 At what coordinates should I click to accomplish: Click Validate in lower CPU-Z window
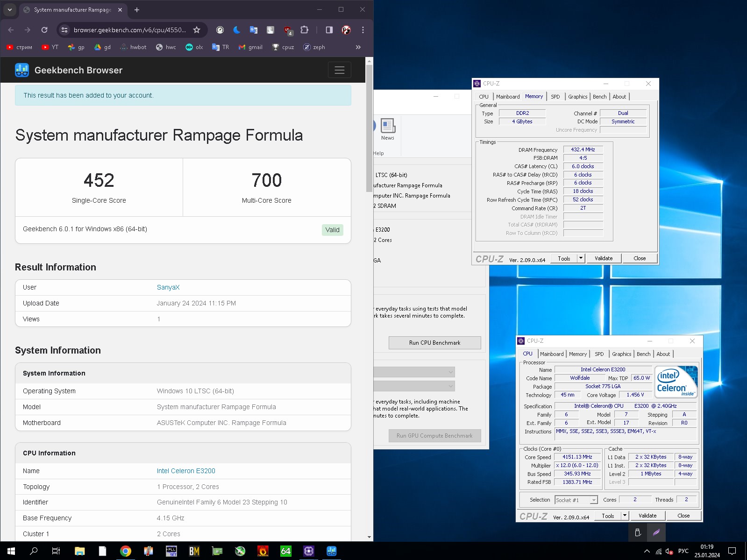(647, 516)
